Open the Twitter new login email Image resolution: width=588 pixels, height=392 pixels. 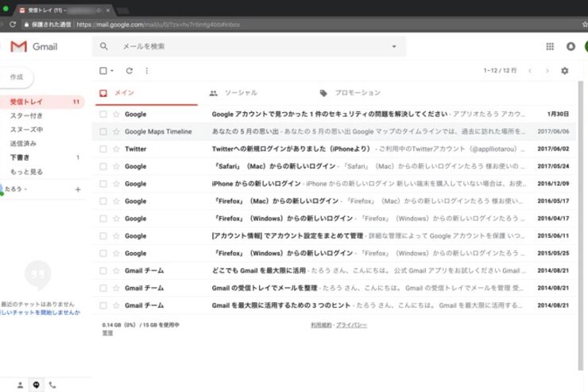[334, 149]
